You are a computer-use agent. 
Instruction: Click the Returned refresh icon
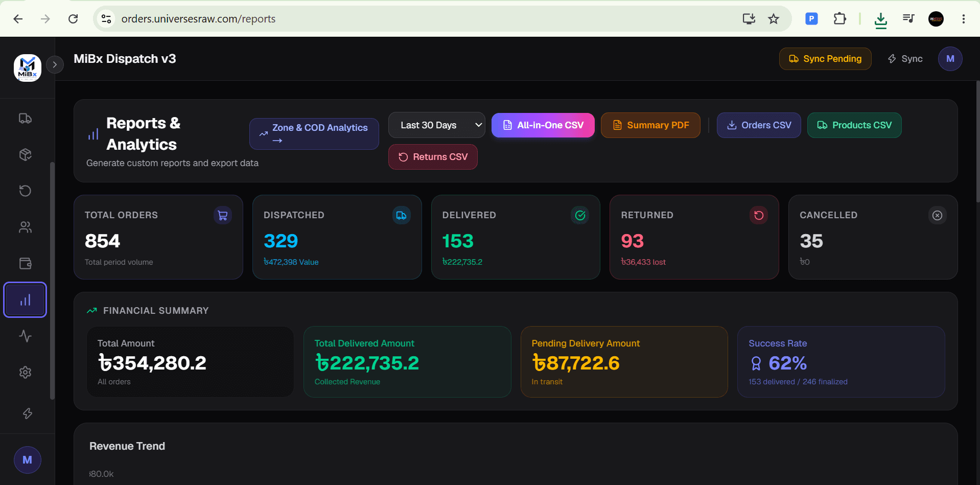tap(759, 215)
